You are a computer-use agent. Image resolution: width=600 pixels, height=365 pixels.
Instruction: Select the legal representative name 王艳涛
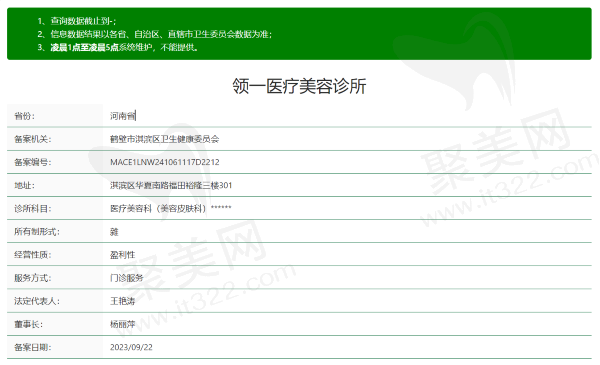123,301
